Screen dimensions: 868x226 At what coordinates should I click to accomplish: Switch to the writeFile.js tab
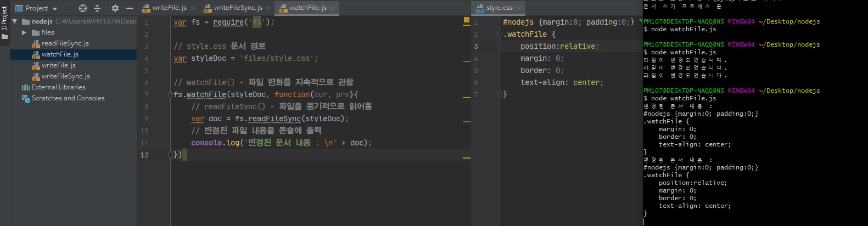point(169,8)
